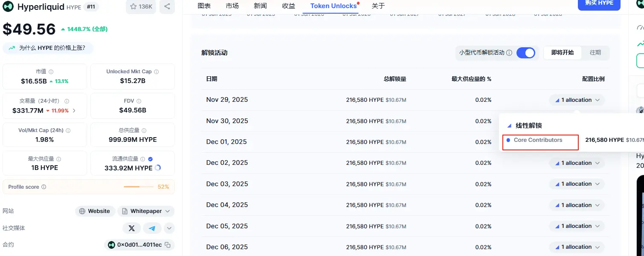
Task: Click the Hyperliquid logo at top left
Action: [9, 7]
